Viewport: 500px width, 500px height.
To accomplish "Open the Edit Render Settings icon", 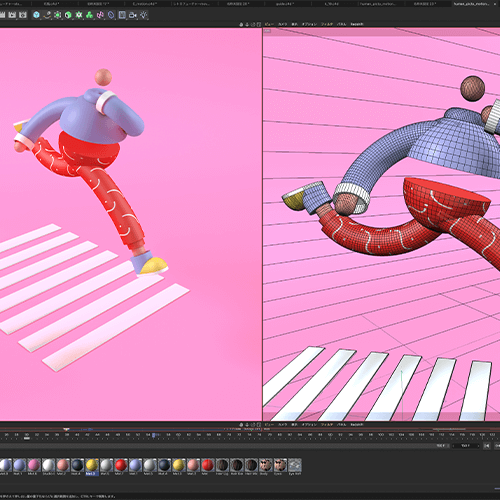I will pyautogui.click(x=23, y=15).
